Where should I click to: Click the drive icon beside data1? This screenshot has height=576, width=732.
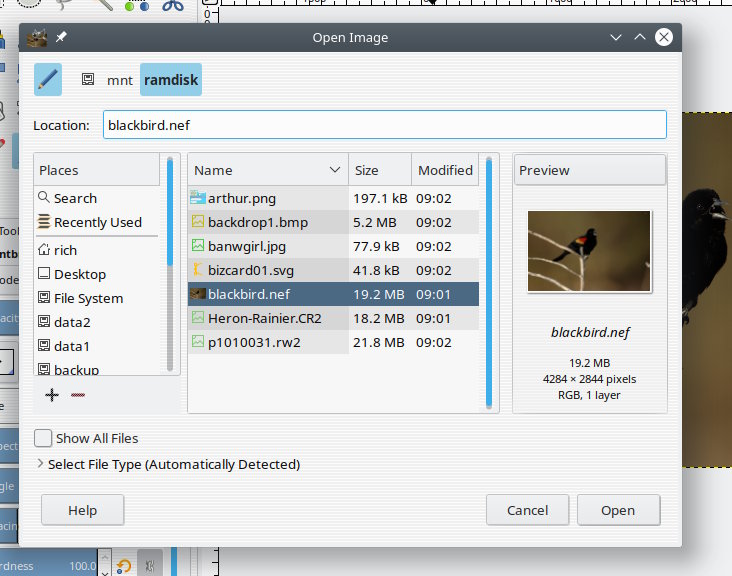[43, 345]
